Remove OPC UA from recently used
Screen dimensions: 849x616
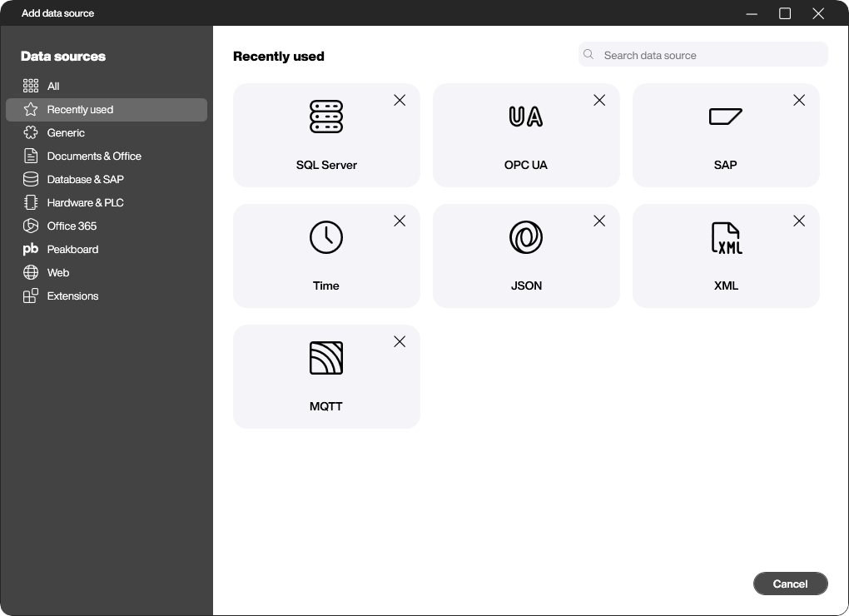(599, 100)
